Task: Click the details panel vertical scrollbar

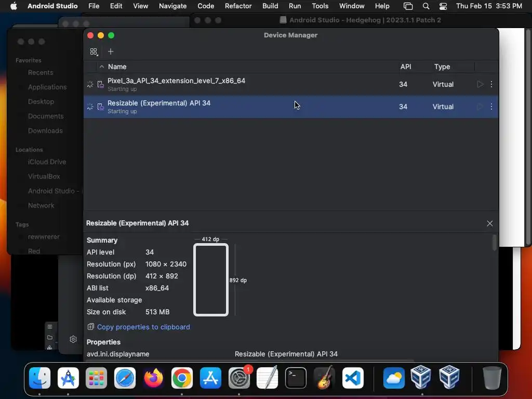Action: (495, 243)
